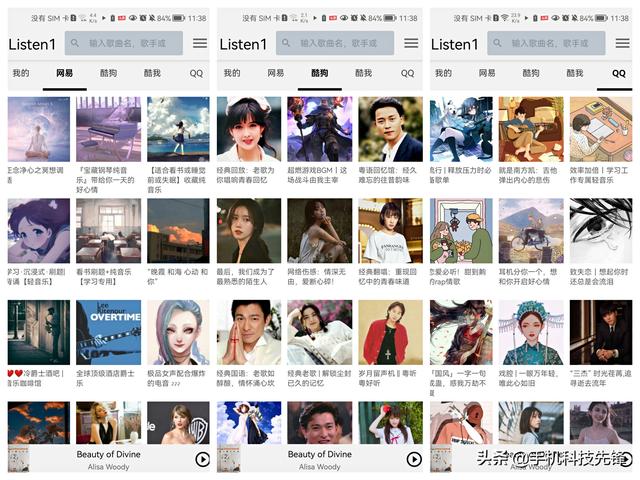640x480 pixels.
Task: Open 最后，我们成为了最熟悉的陌生人 cover
Action: (x=249, y=231)
